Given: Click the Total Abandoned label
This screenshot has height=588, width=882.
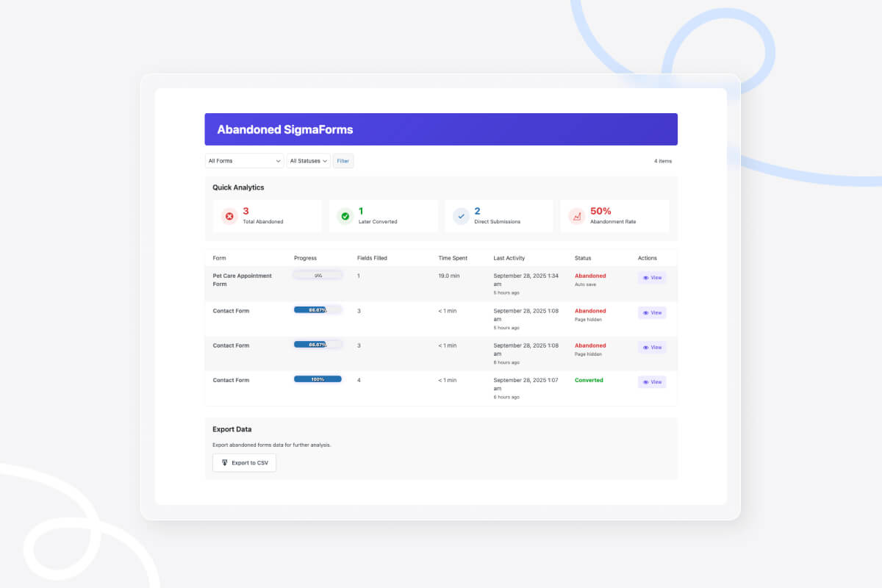Looking at the screenshot, I should tap(263, 221).
